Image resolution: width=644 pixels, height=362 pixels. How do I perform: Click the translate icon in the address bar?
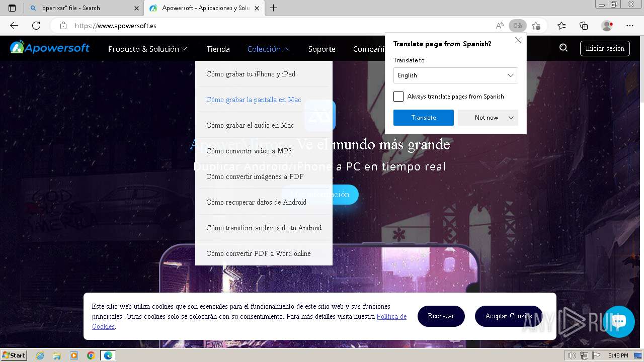pos(517,26)
